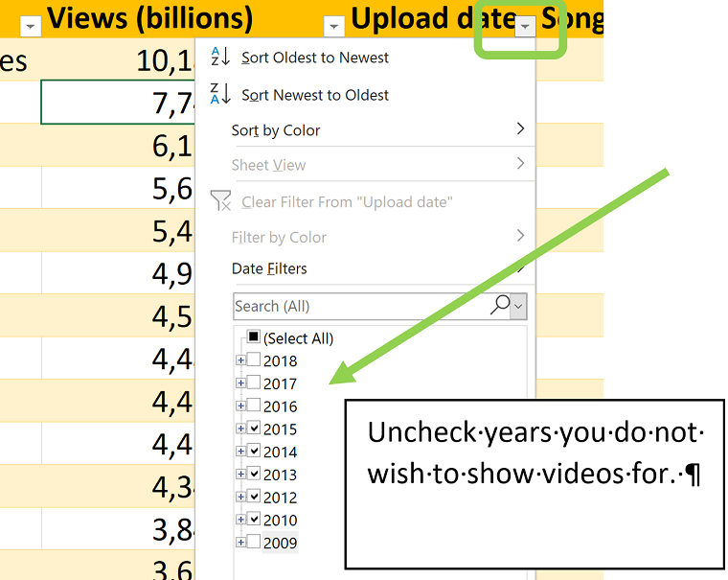Check the 2017 year checkbox
Screen dimensions: 728x580
254,382
